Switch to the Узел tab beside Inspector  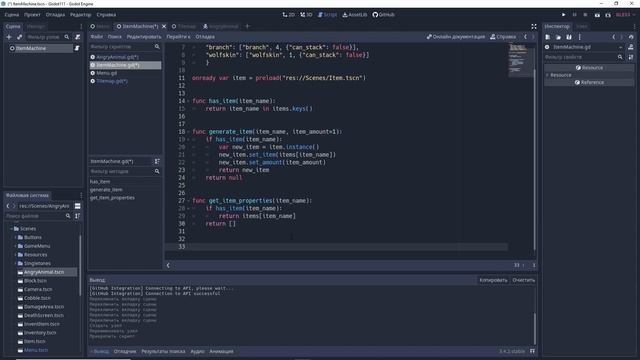coord(582,27)
